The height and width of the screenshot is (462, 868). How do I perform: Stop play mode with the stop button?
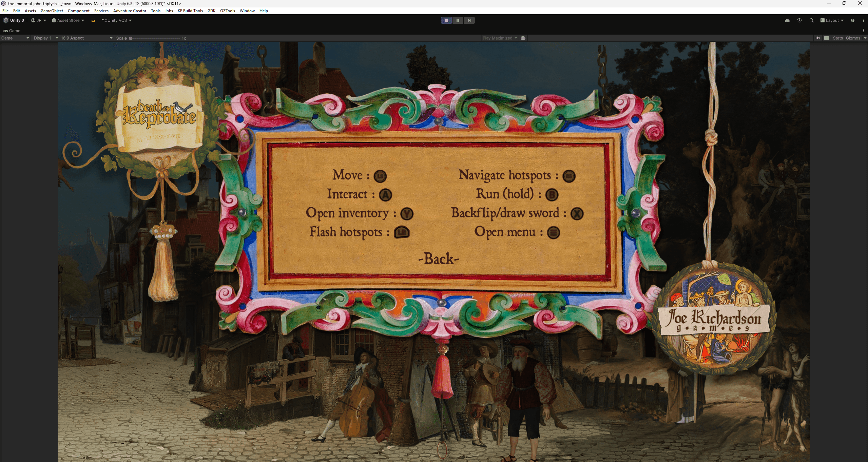point(446,20)
